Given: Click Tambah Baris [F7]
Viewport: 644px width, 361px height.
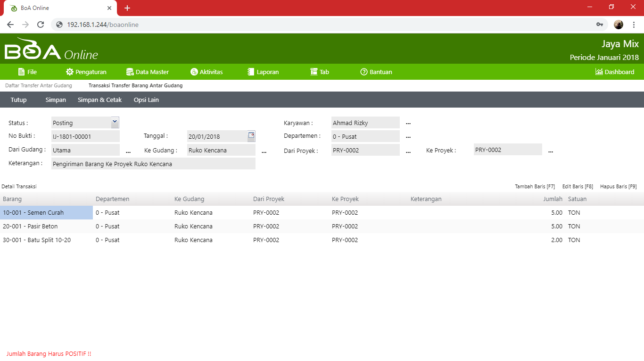Looking at the screenshot, I should click(x=535, y=186).
